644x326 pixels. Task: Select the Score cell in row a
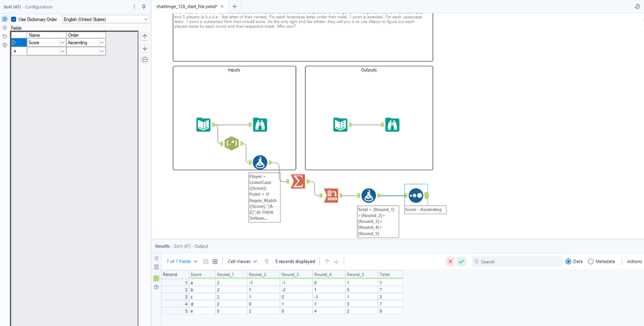click(x=202, y=283)
